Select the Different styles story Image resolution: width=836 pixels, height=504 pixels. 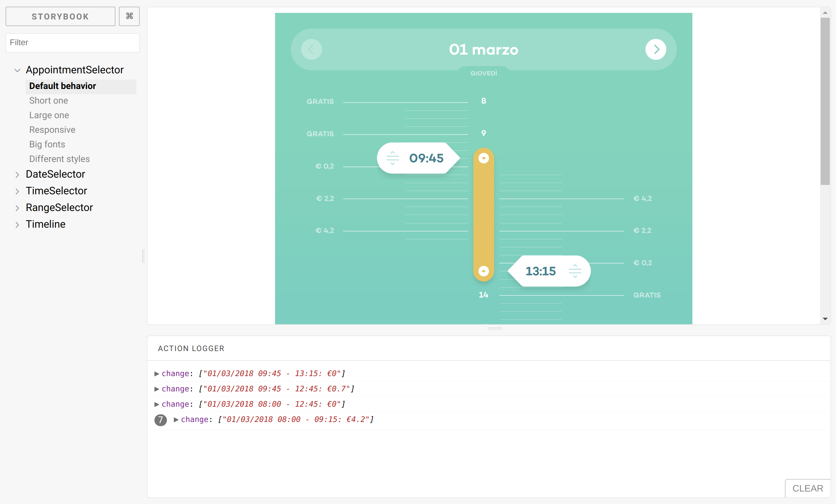59,159
